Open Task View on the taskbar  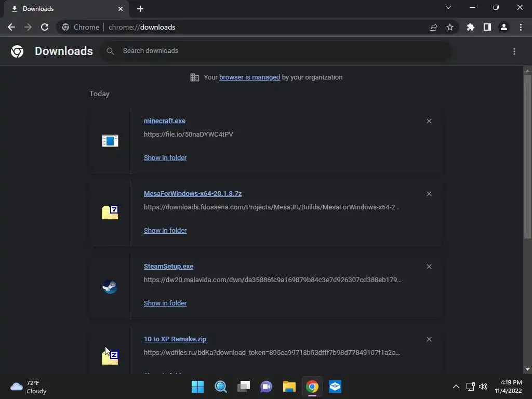pos(244,387)
